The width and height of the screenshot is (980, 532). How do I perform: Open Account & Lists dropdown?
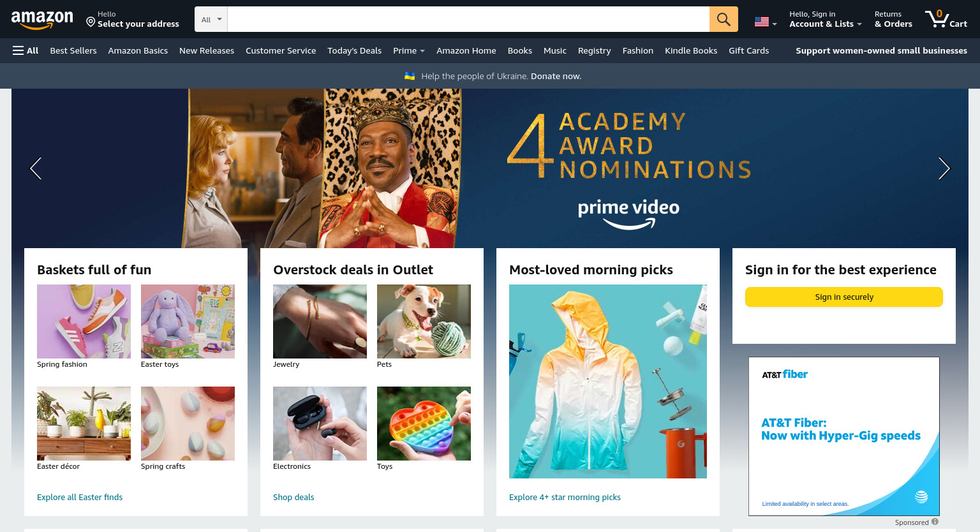point(826,19)
